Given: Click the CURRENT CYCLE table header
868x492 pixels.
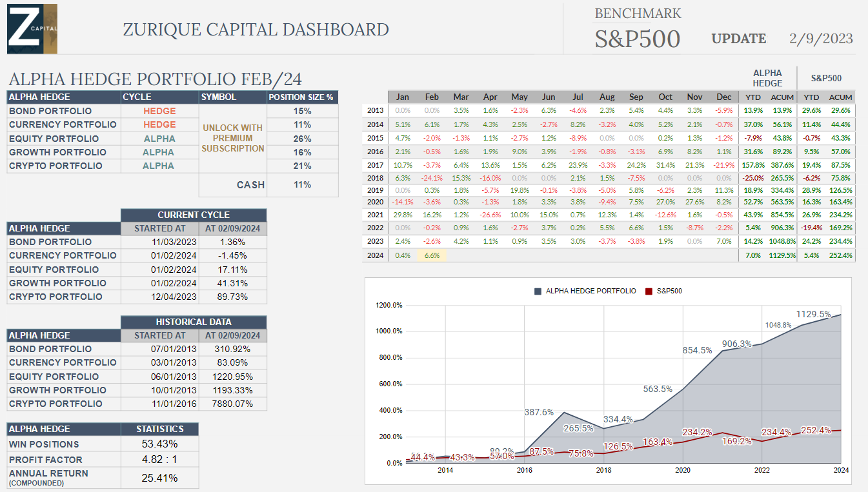Looking at the screenshot, I should (194, 215).
